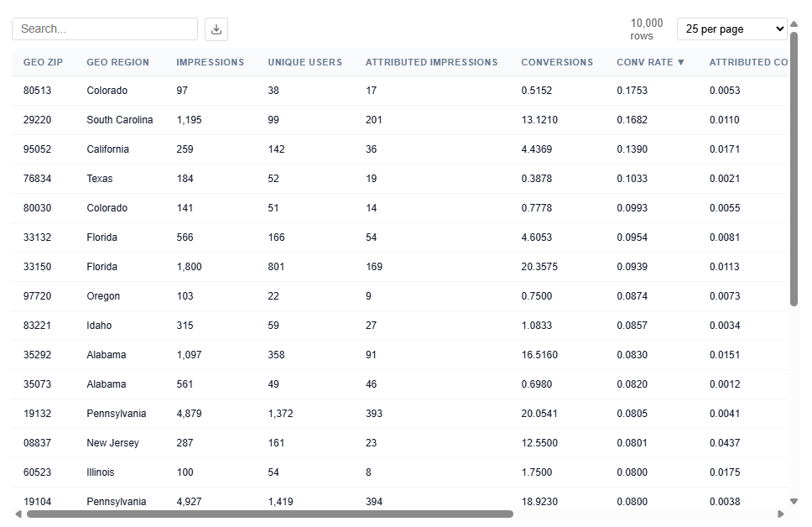Click the scroll up arrow

(794, 24)
